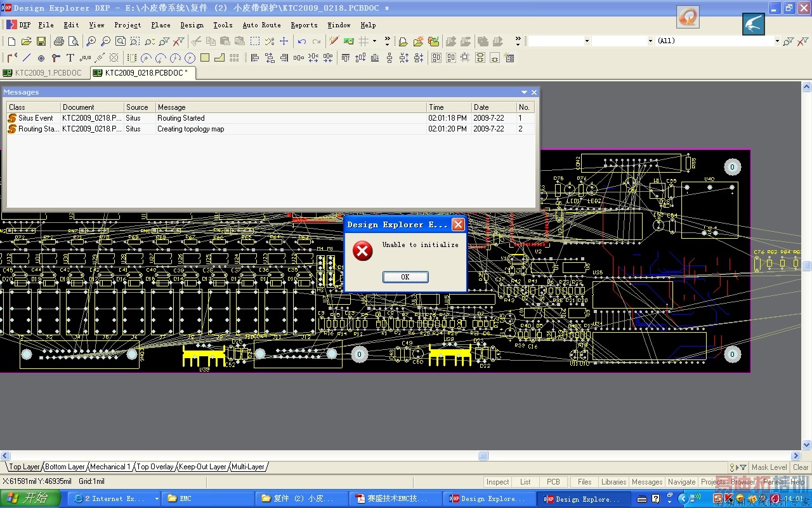Open the (All) filter dropdown

click(x=776, y=41)
